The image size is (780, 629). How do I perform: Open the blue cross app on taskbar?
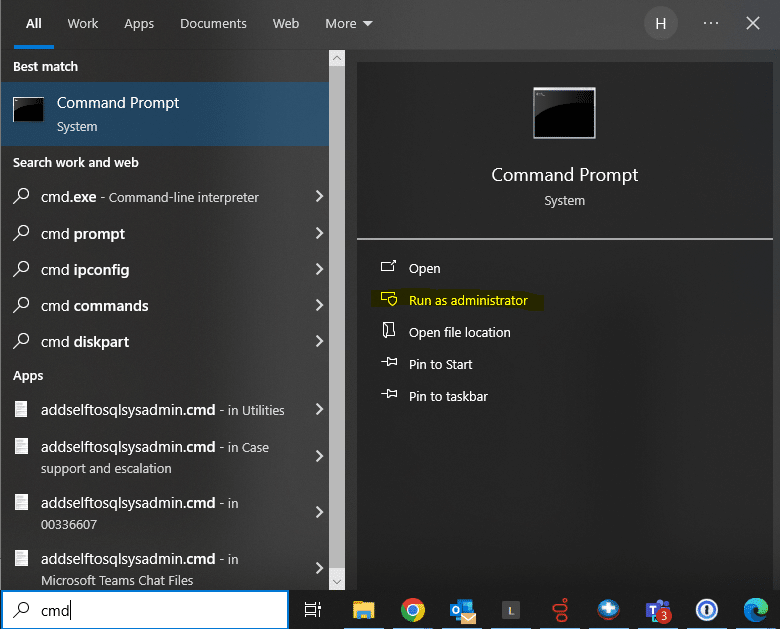608,610
